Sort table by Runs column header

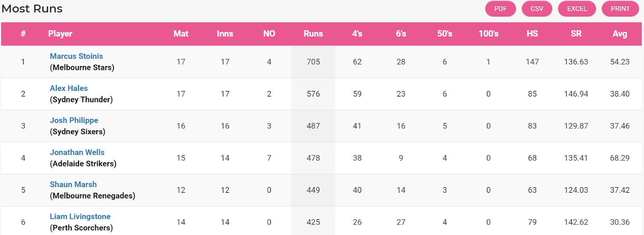pyautogui.click(x=313, y=34)
